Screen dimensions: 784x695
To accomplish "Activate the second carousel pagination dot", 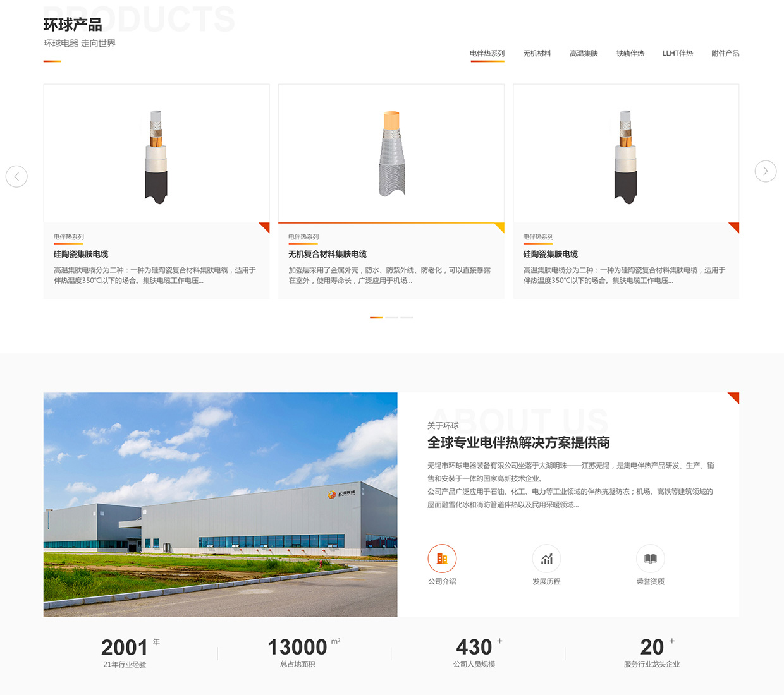I will (x=392, y=317).
